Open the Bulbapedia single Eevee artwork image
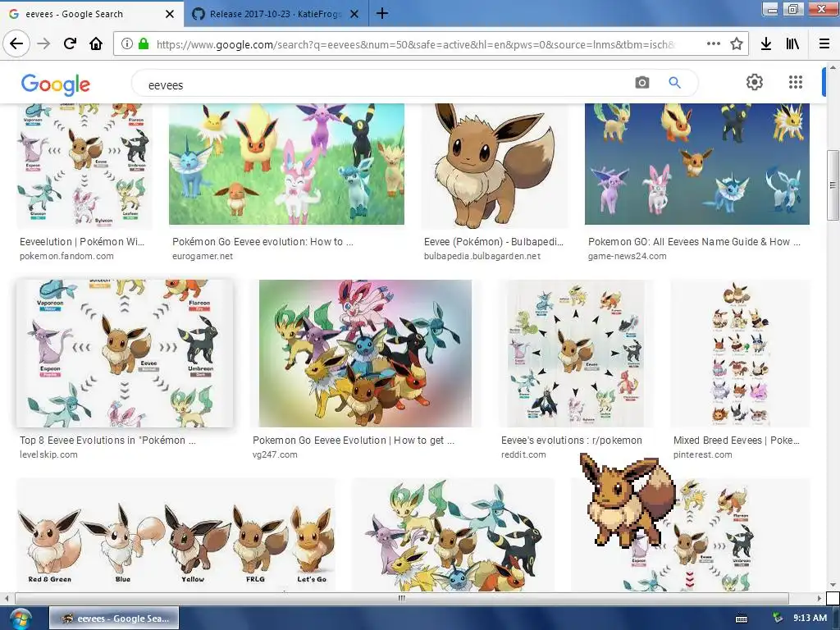This screenshot has height=630, width=840. click(x=495, y=166)
